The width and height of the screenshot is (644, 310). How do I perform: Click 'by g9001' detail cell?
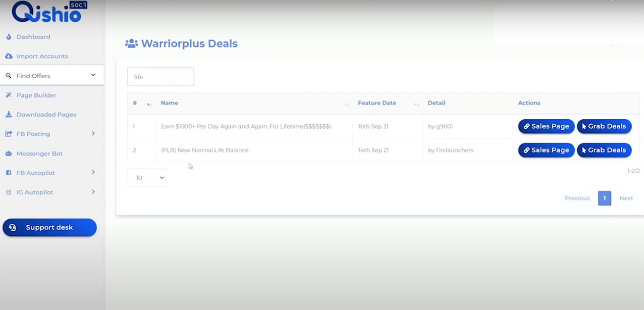pos(440,126)
